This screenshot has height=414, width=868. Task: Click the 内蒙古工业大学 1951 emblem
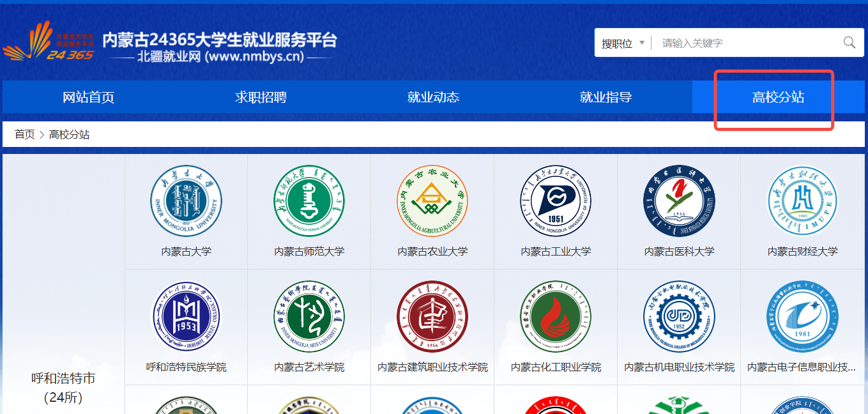click(556, 201)
